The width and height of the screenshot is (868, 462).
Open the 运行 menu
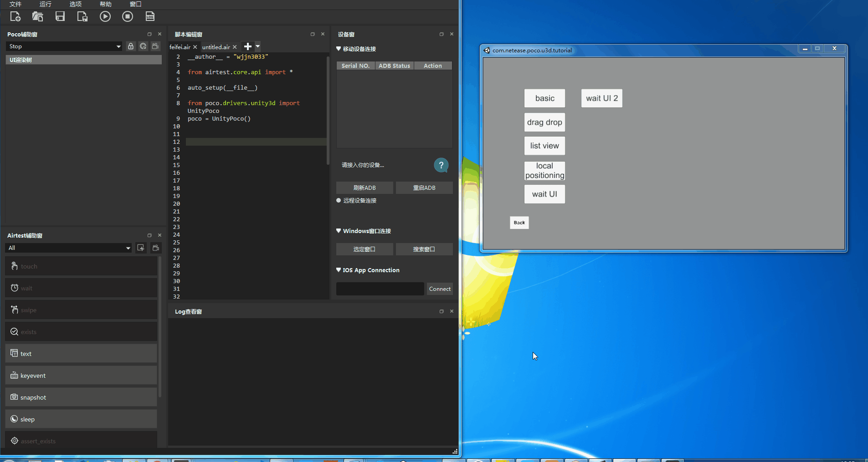point(45,4)
